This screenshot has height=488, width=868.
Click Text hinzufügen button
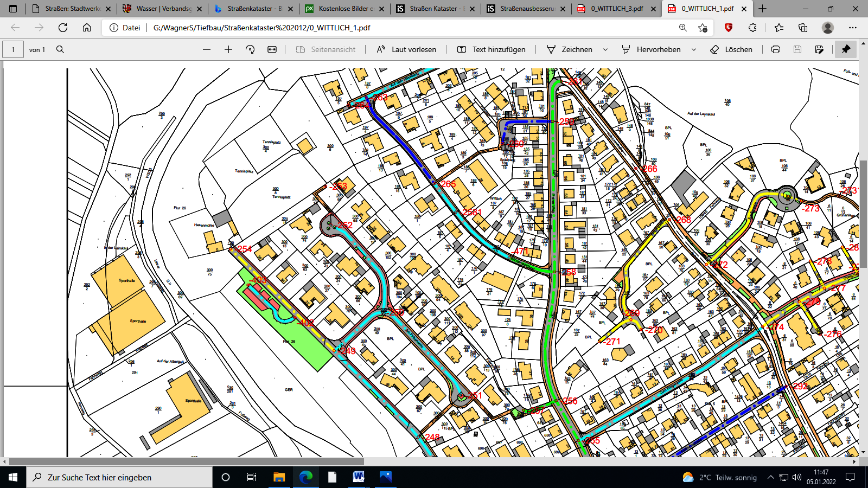[x=492, y=49]
